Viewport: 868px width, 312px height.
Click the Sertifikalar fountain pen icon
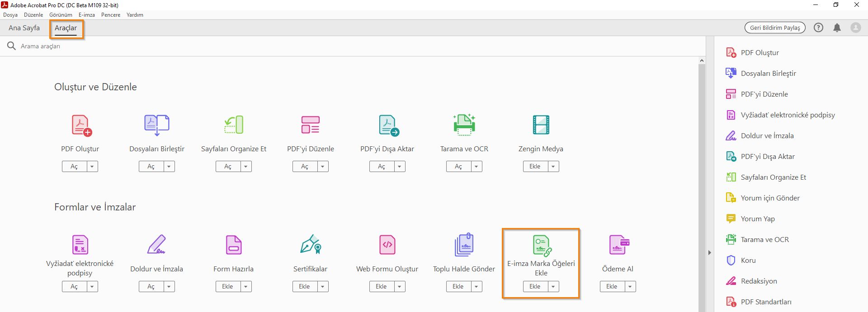pos(311,244)
